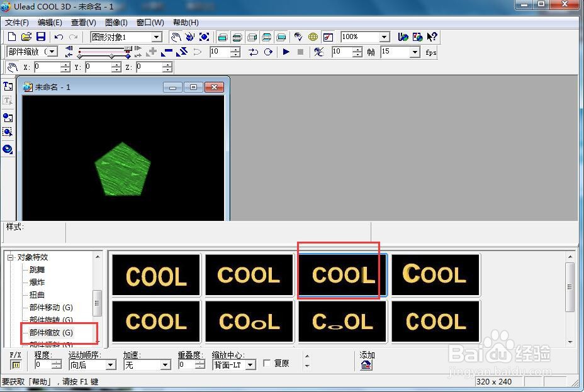Select 跳舞 effect in tree
584x392 pixels.
(x=37, y=269)
